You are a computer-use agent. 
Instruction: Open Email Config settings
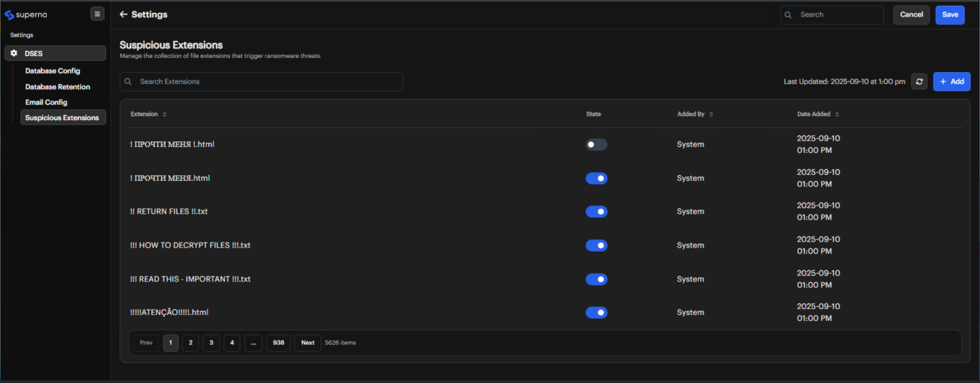click(x=46, y=102)
